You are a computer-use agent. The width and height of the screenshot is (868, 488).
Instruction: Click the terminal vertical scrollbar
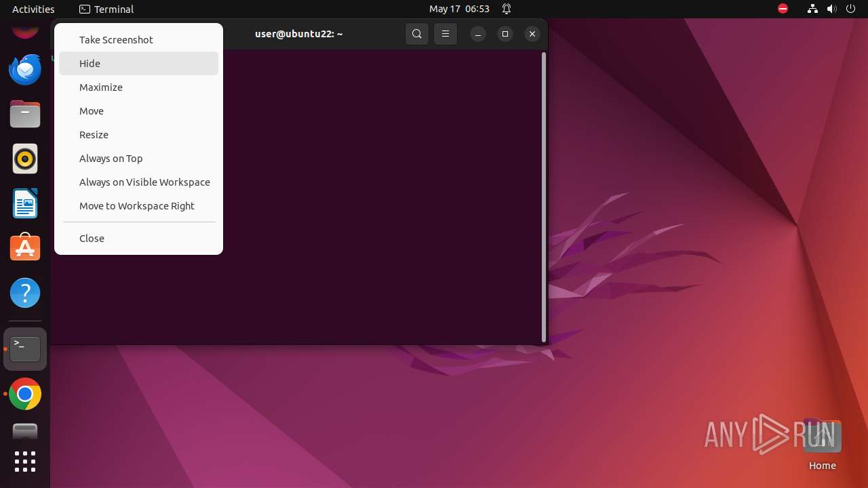click(x=544, y=197)
